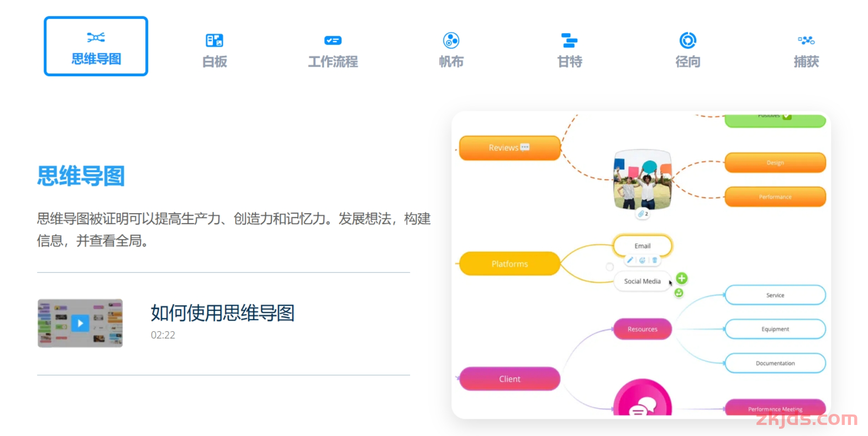Screen dimensions: 868x436
Task: Click the workflow icon above 工作流程
Action: 333,40
